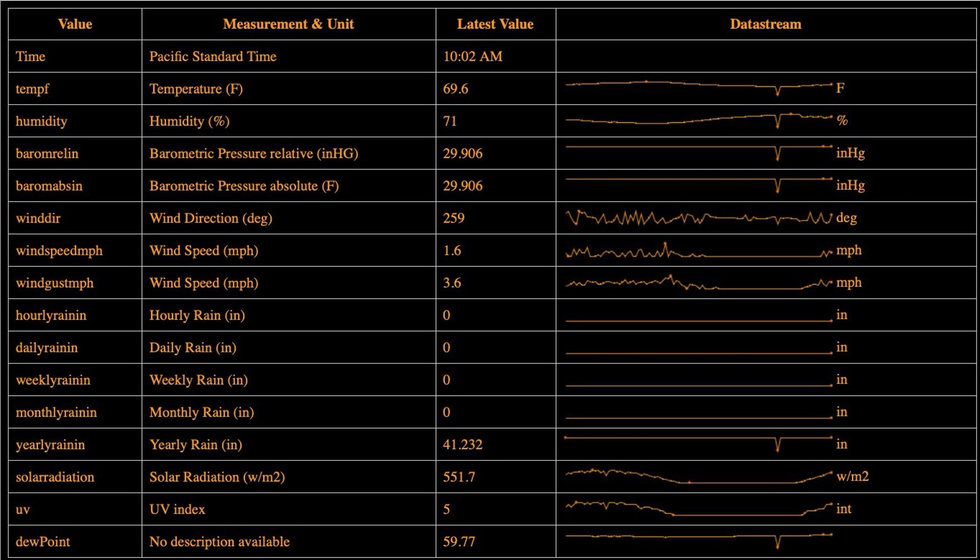Click Monthly Rain (in) description
The image size is (980, 560).
[202, 413]
